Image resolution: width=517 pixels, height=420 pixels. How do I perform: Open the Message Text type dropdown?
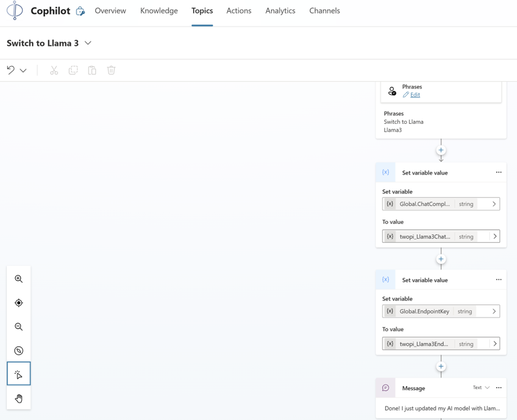coord(481,388)
